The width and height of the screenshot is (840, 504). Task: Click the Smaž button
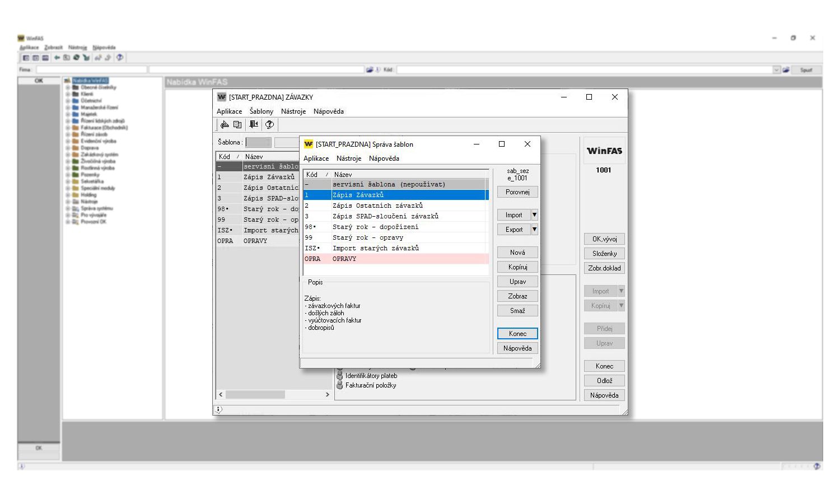(517, 311)
